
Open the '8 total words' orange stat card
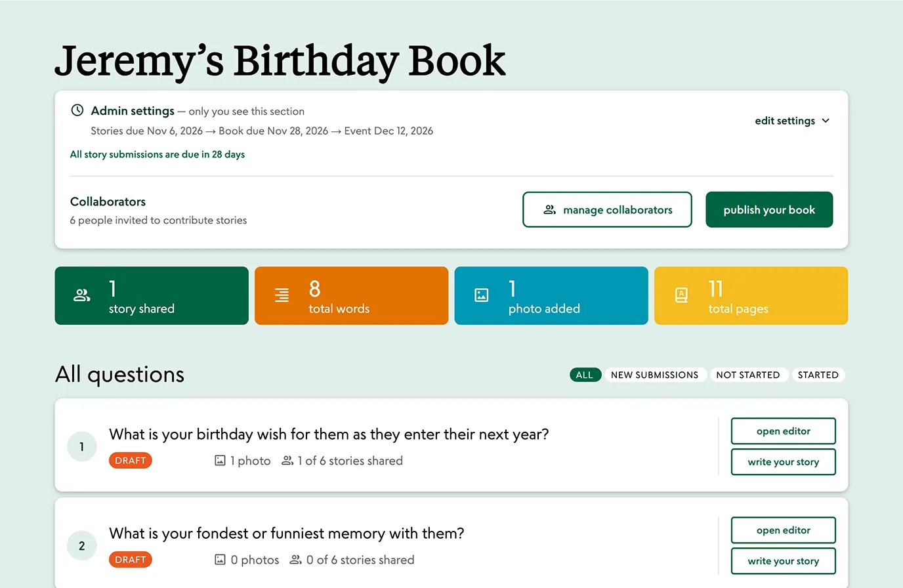coord(351,295)
